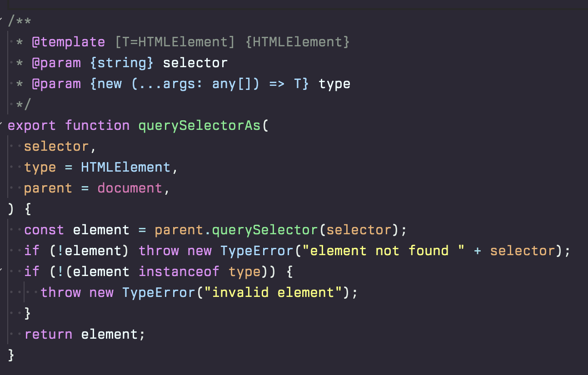The height and width of the screenshot is (375, 588).
Task: Click the @template JSDoc tag
Action: tap(68, 42)
